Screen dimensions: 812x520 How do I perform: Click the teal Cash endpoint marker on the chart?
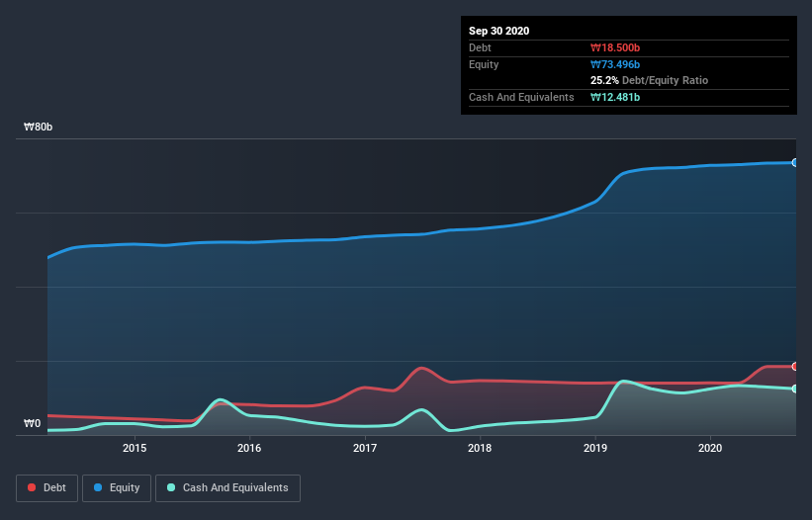[x=795, y=389]
